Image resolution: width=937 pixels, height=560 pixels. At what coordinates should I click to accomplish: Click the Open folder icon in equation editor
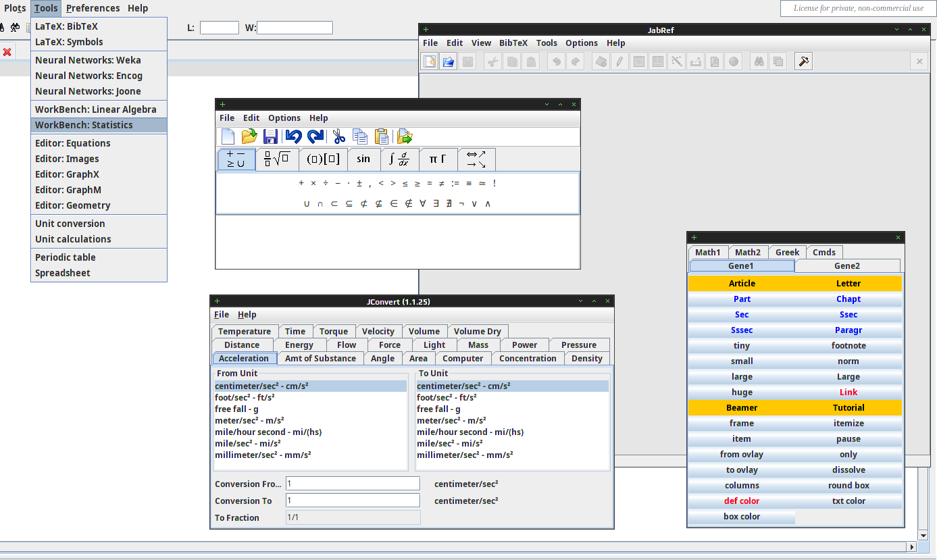(249, 136)
